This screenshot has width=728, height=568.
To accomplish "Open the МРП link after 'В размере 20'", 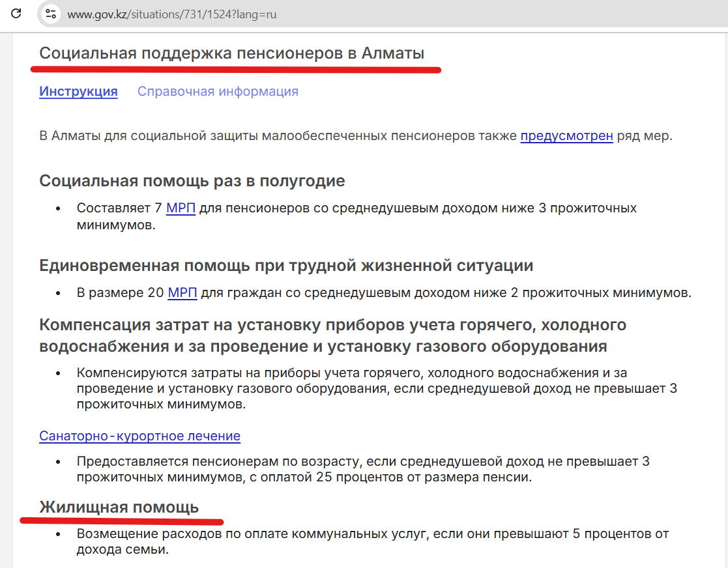I will point(182,292).
